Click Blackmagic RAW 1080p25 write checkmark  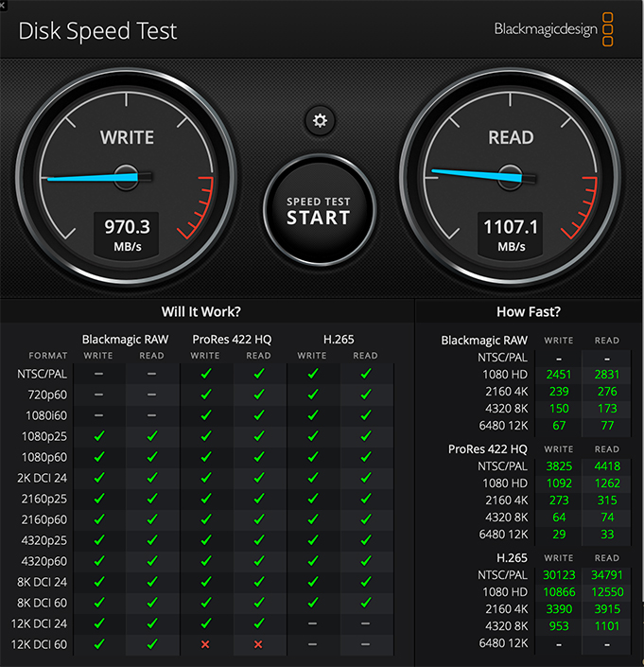(x=98, y=436)
